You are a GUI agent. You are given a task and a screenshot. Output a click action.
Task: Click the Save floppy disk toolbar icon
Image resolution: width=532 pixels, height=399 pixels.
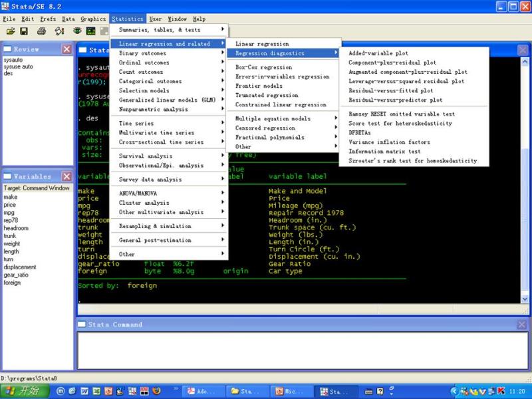24,31
